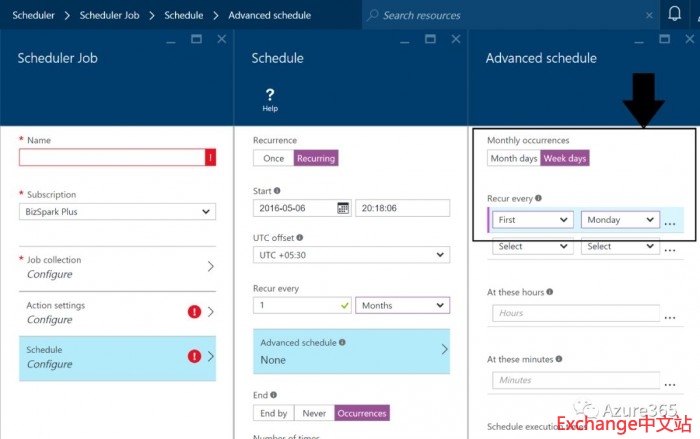Click the ellipsis beside the Minutes field
The image size is (700, 439).
click(670, 381)
